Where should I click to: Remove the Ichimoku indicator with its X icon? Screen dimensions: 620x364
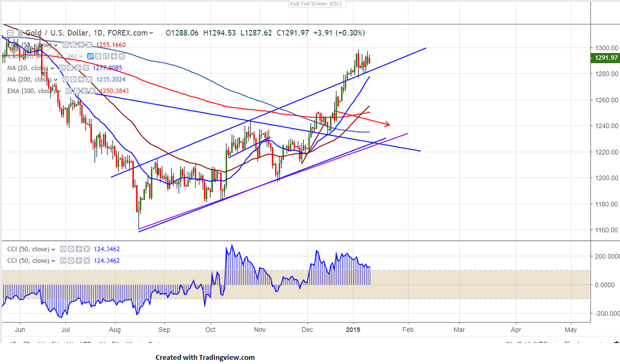point(122,57)
